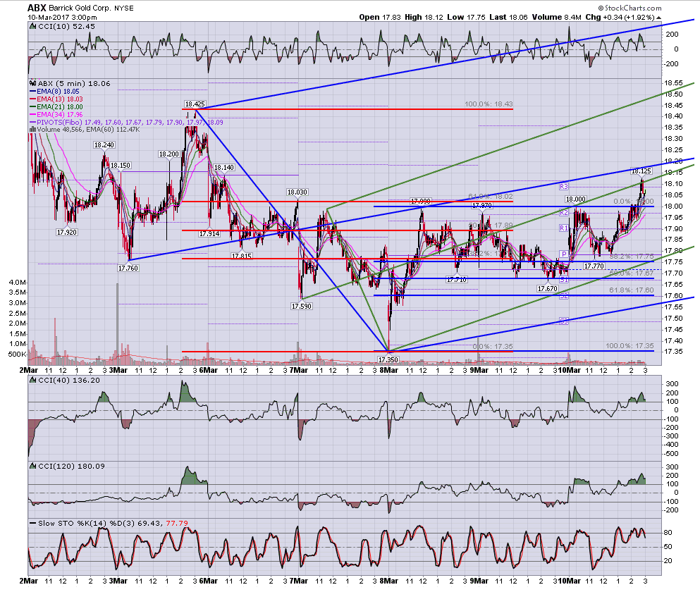Click the 6Mar date under the volume bars
The width and height of the screenshot is (700, 592).
pyautogui.click(x=208, y=370)
